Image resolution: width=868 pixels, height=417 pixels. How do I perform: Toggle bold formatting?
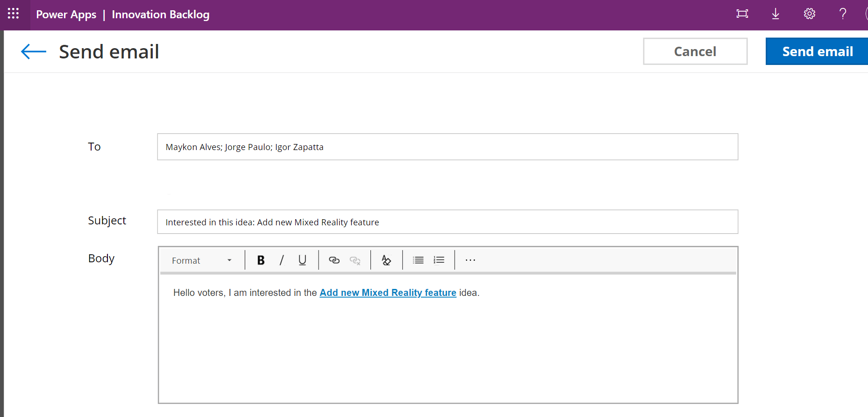point(261,260)
